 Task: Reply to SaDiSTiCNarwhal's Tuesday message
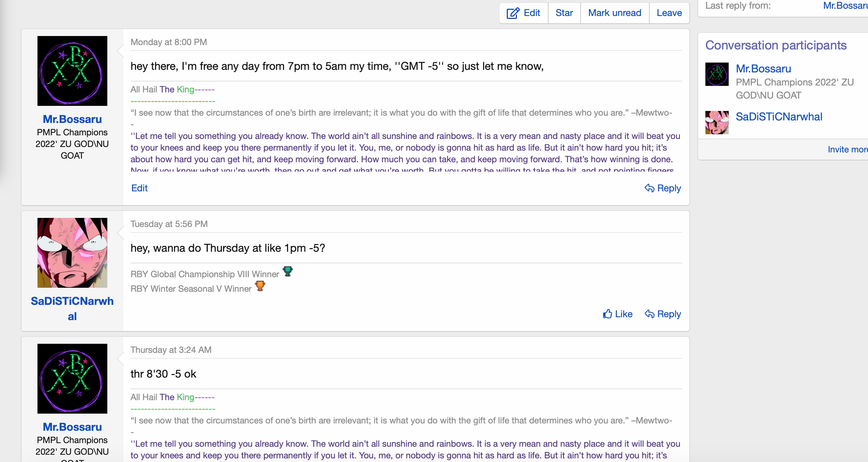point(663,314)
